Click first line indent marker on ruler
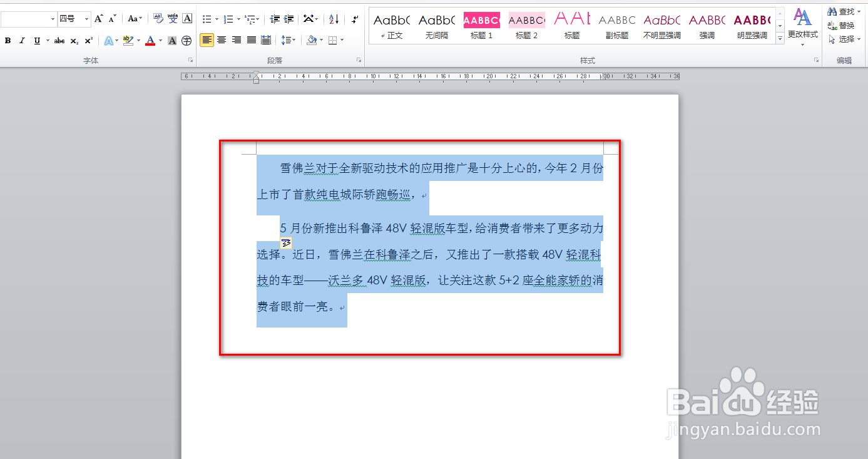 256,74
